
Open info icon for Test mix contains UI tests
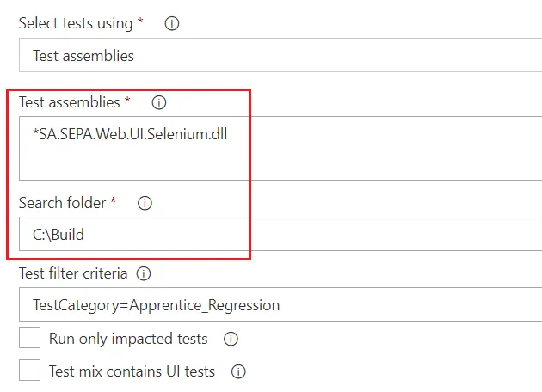tap(239, 372)
